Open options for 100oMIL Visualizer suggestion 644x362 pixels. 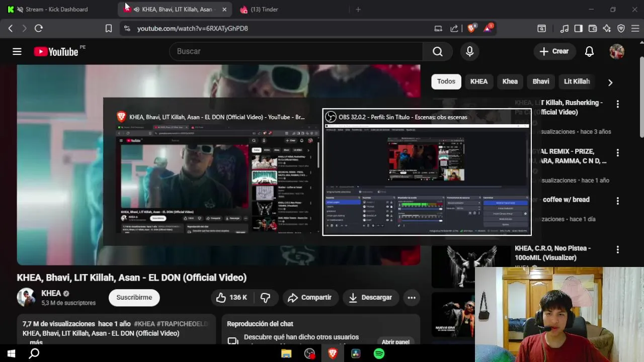coord(618,250)
